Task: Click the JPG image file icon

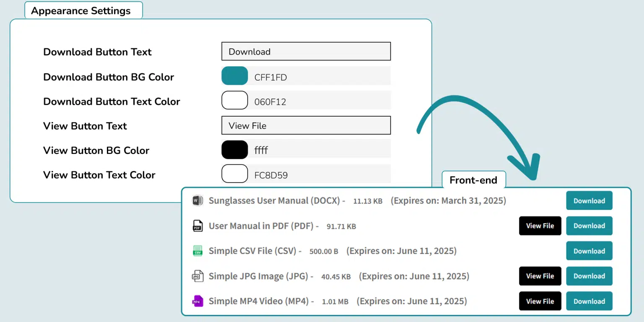Action: 197,276
